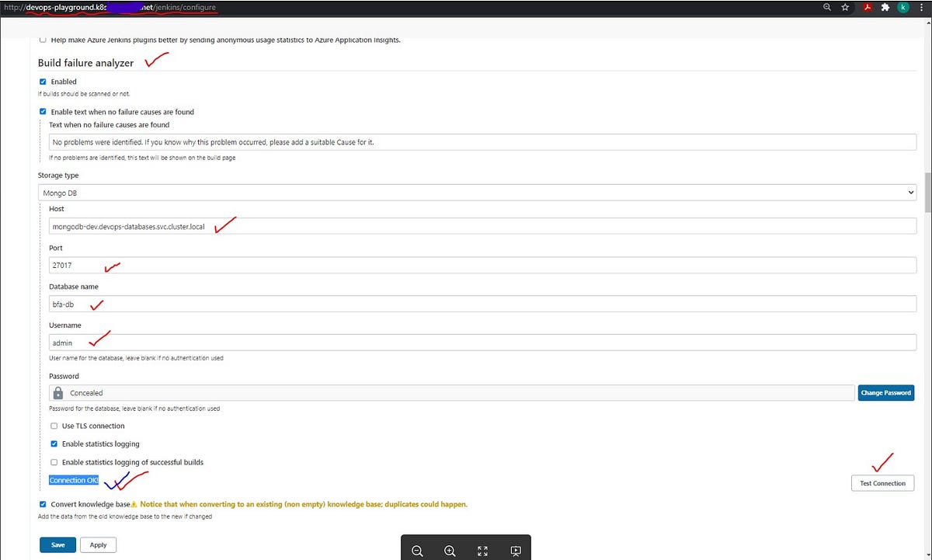932x560 pixels.
Task: Click the presentation mode icon in bottom bar
Action: click(x=515, y=551)
